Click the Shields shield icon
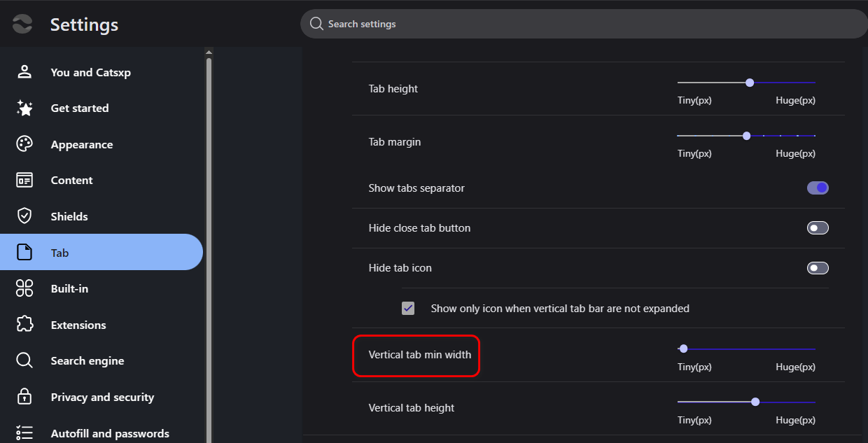The width and height of the screenshot is (868, 443). click(24, 216)
